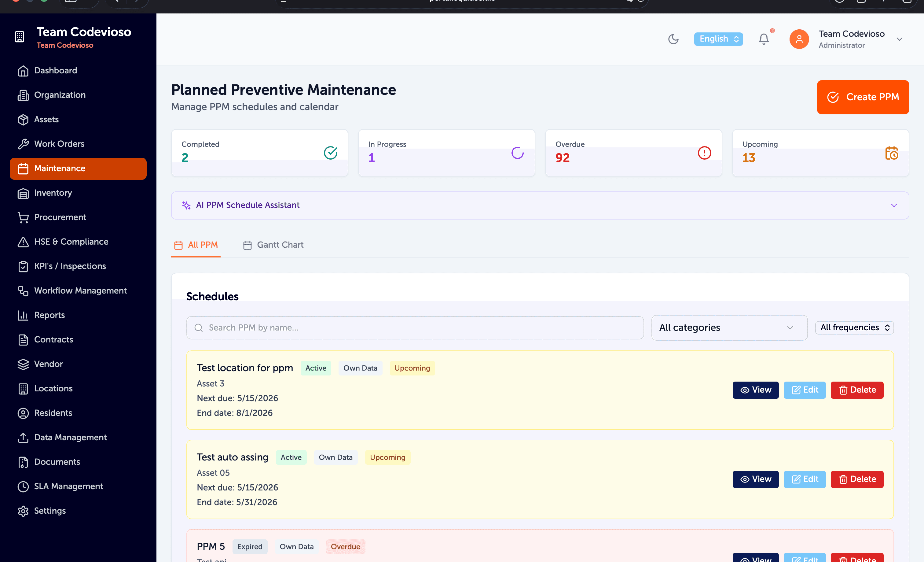Delete Test auto assing schedule

[857, 479]
